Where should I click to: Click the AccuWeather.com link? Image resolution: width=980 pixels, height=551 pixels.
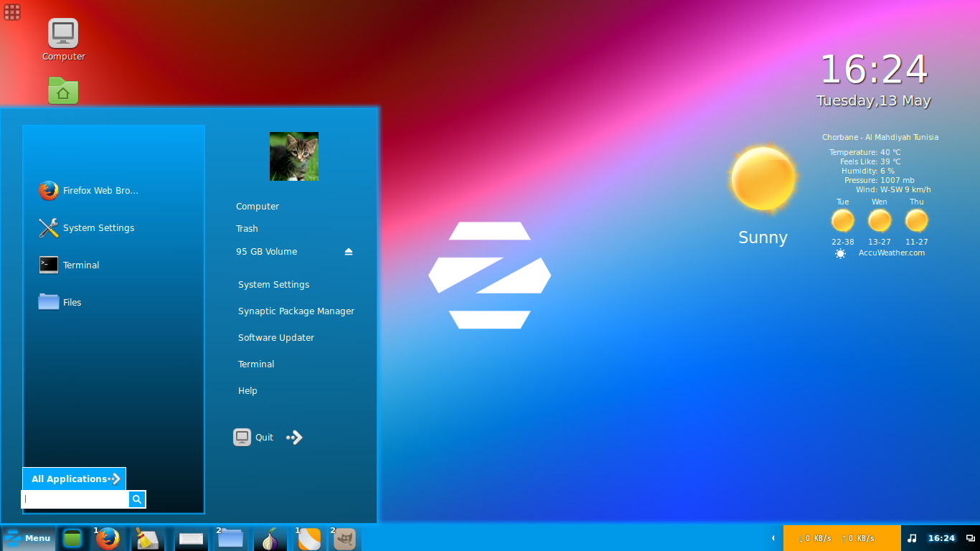(892, 253)
